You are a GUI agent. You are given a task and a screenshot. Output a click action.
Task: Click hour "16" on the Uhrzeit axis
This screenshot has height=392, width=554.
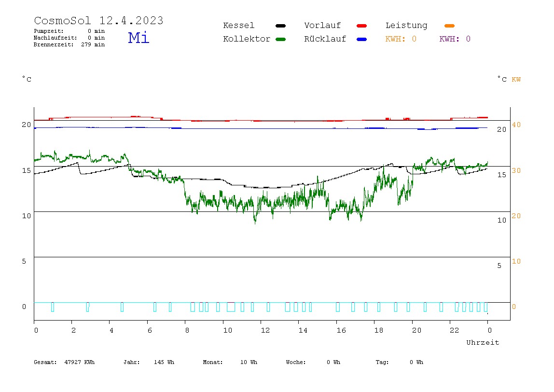coord(341,331)
